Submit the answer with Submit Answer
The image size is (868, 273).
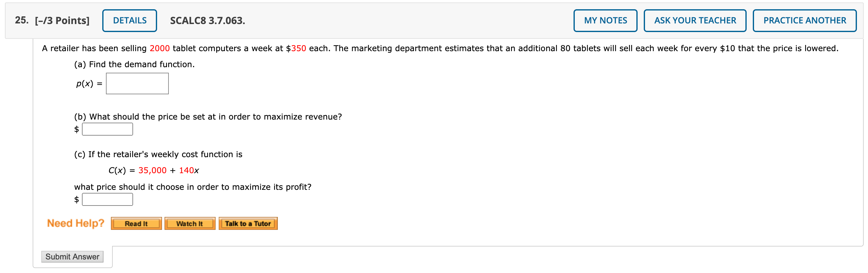(72, 256)
